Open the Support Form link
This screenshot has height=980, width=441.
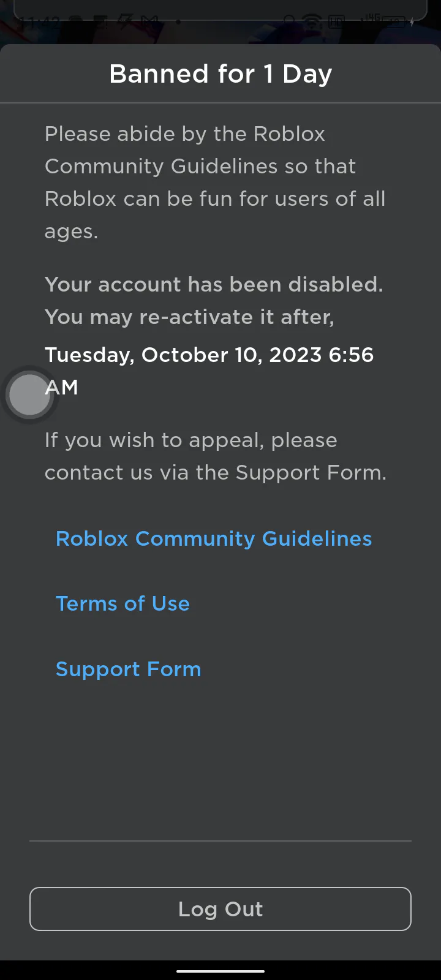(128, 669)
